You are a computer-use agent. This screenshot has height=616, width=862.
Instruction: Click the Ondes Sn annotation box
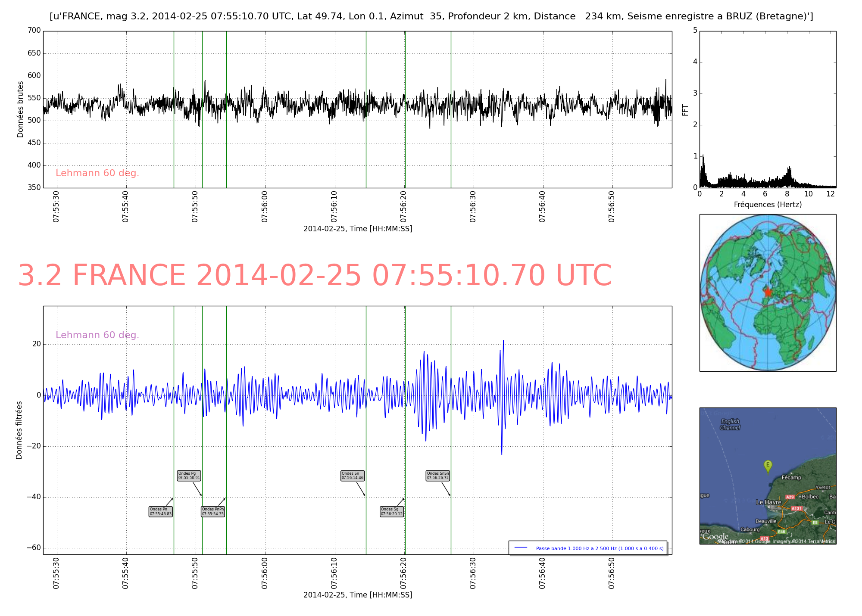[x=353, y=476]
